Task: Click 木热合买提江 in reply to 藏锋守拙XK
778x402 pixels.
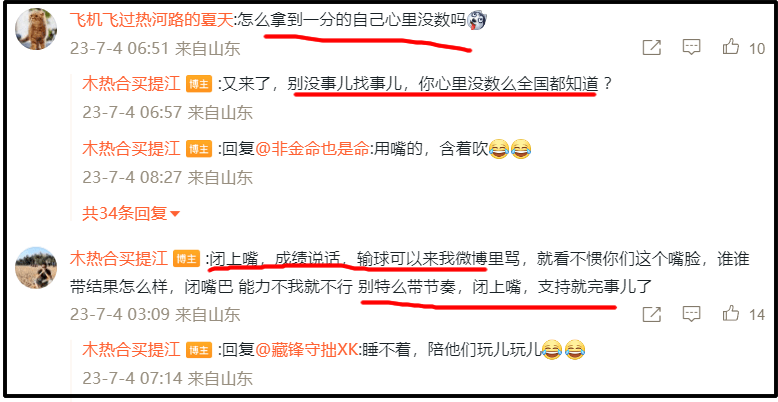Action: pos(131,350)
